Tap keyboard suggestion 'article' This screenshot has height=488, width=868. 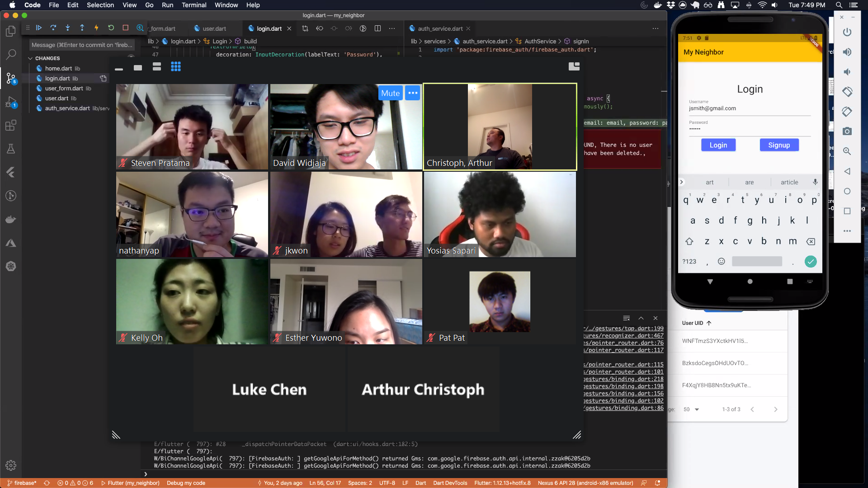[x=789, y=182]
